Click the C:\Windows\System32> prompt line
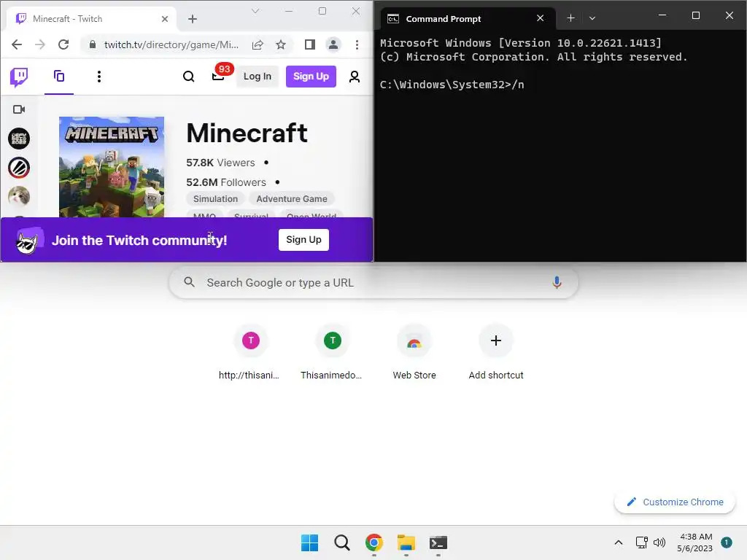The image size is (747, 560). (x=452, y=85)
